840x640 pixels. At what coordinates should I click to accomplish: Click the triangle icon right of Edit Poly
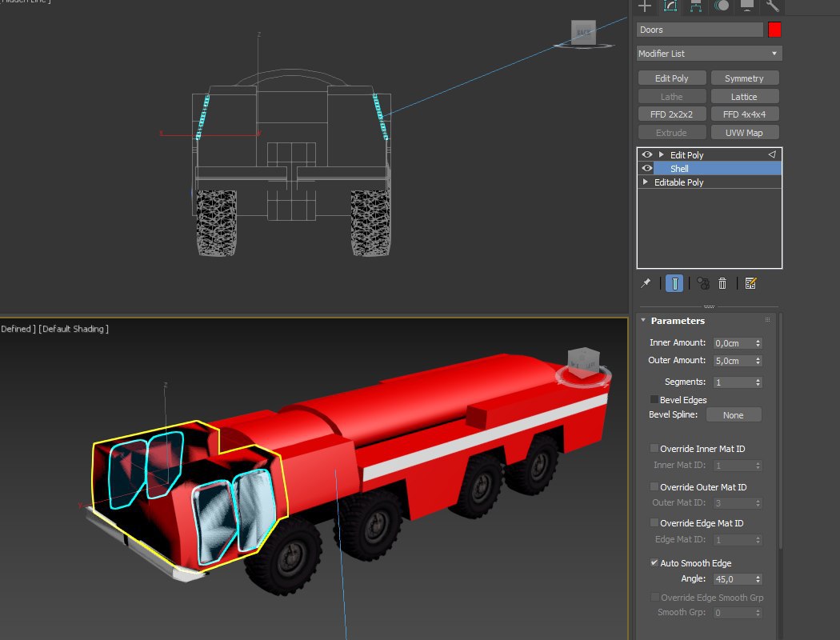pyautogui.click(x=772, y=154)
